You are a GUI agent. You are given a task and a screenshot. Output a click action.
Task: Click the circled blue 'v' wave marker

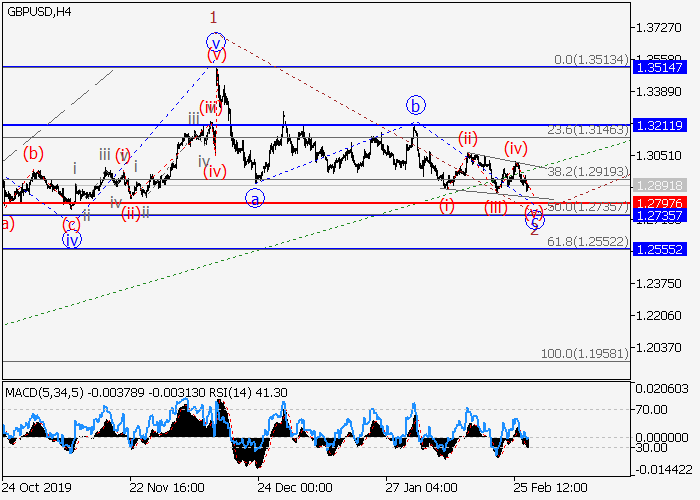[215, 42]
